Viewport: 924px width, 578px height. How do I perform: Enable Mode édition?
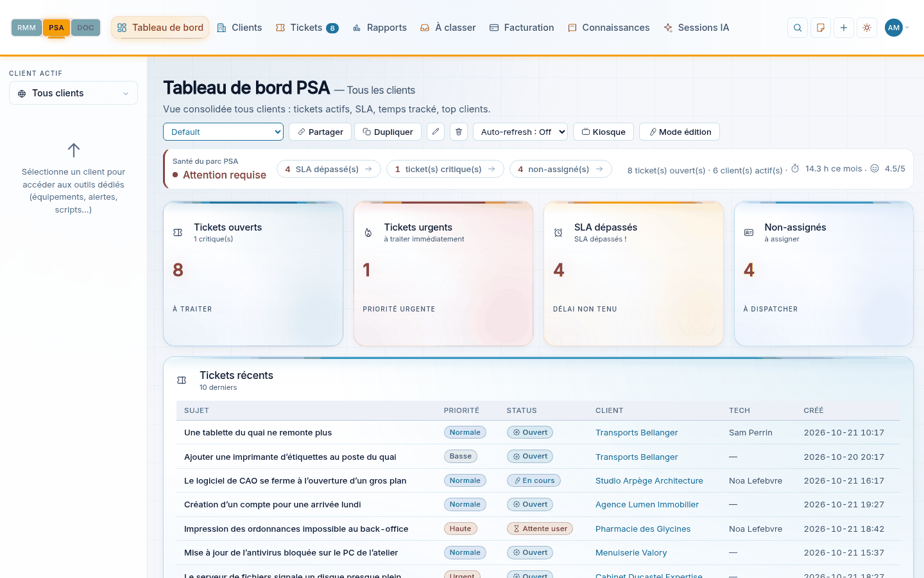[680, 132]
